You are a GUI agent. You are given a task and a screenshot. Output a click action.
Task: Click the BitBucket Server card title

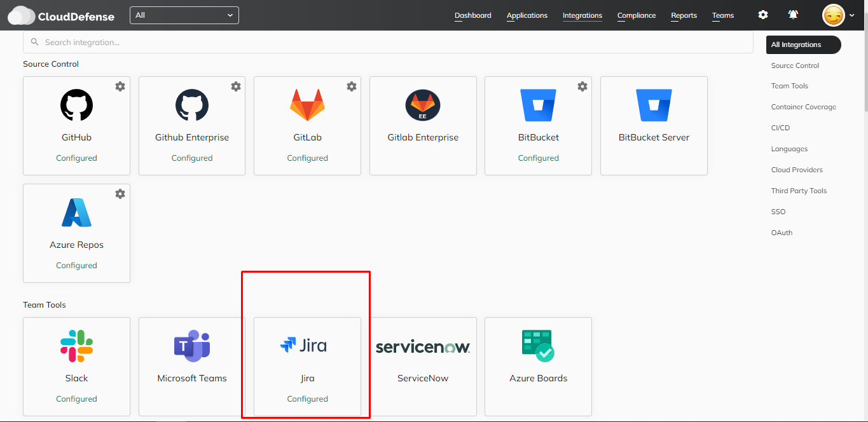click(654, 137)
